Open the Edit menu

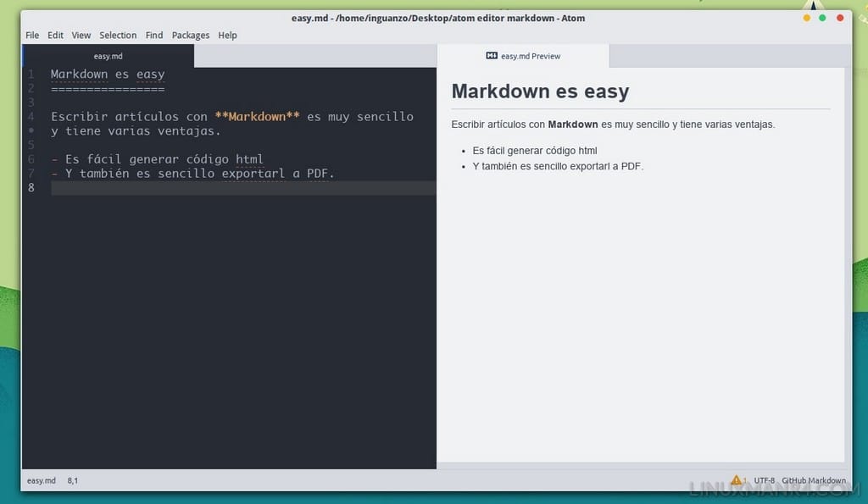(x=55, y=36)
